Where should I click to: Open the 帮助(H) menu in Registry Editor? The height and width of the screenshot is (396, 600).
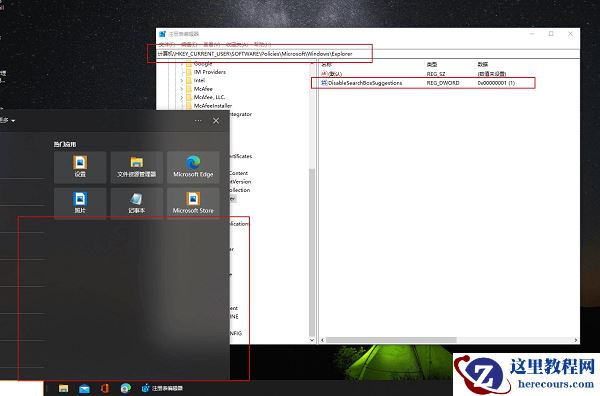[x=262, y=44]
